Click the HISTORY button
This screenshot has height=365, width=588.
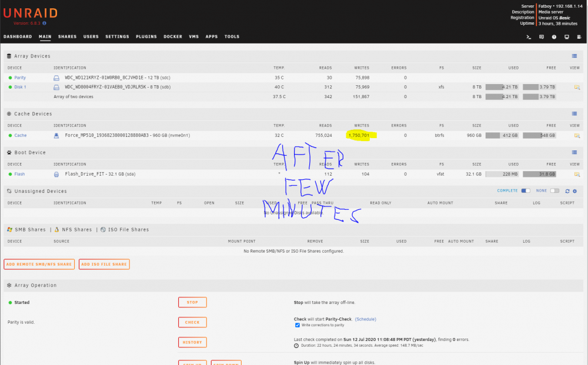[x=192, y=342]
